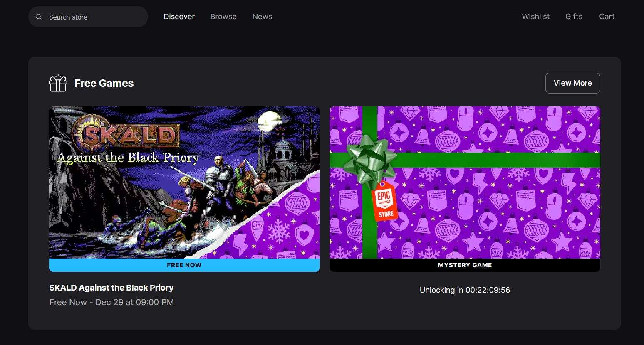The width and height of the screenshot is (644, 345).
Task: Open the Cart
Action: tap(607, 17)
